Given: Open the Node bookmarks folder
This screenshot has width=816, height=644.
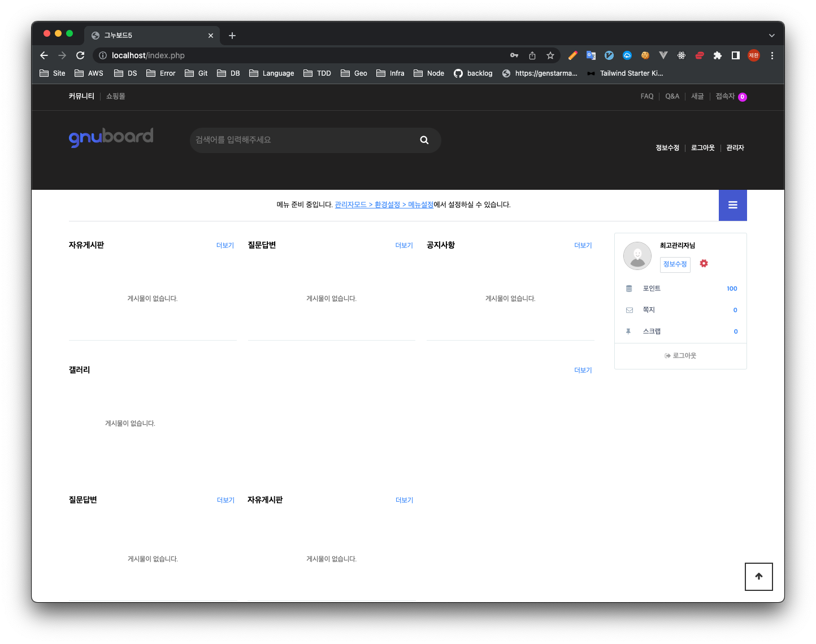Looking at the screenshot, I should [x=429, y=73].
